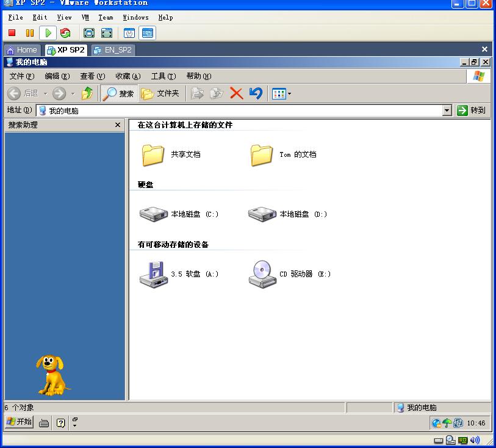Toggle the Folders (文件夹) pane button
The width and height of the screenshot is (496, 448).
(160, 93)
